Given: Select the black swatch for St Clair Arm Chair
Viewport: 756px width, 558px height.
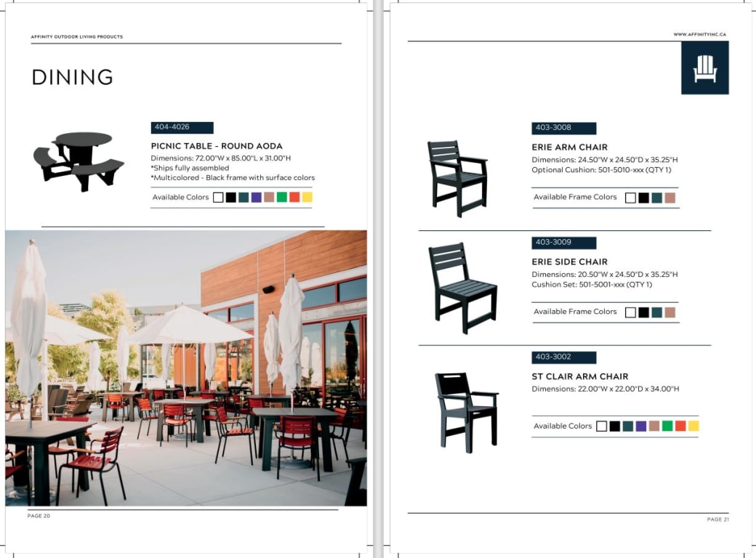Looking at the screenshot, I should [x=614, y=426].
